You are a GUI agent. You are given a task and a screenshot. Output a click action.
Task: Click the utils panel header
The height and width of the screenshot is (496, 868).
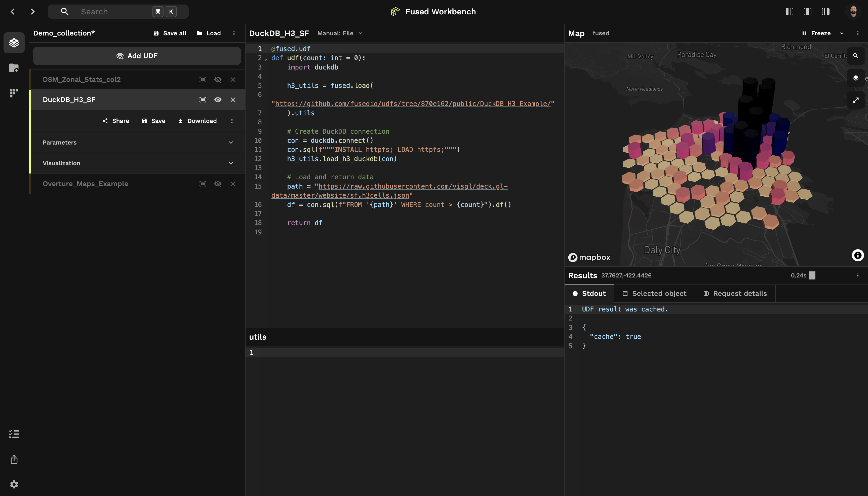(x=258, y=337)
